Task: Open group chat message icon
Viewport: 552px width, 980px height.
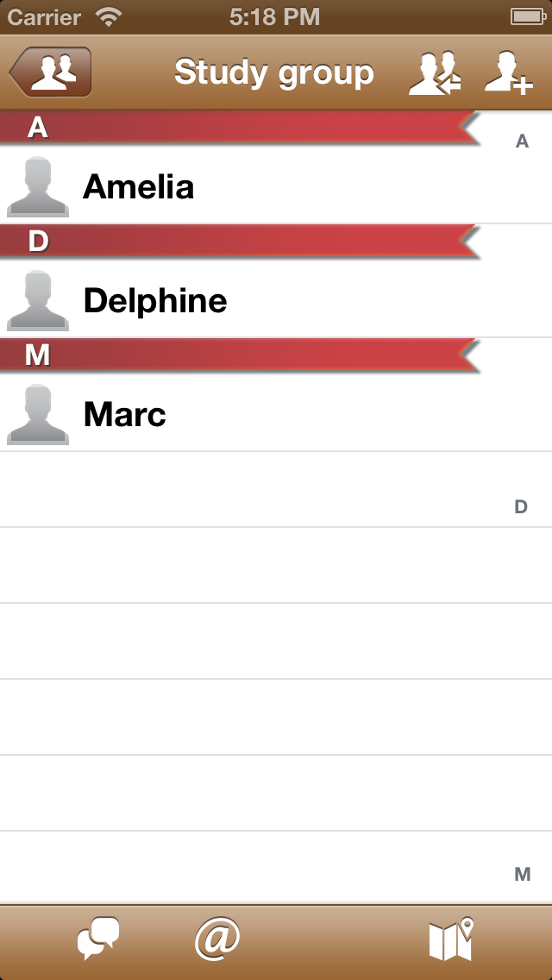Action: tap(97, 939)
